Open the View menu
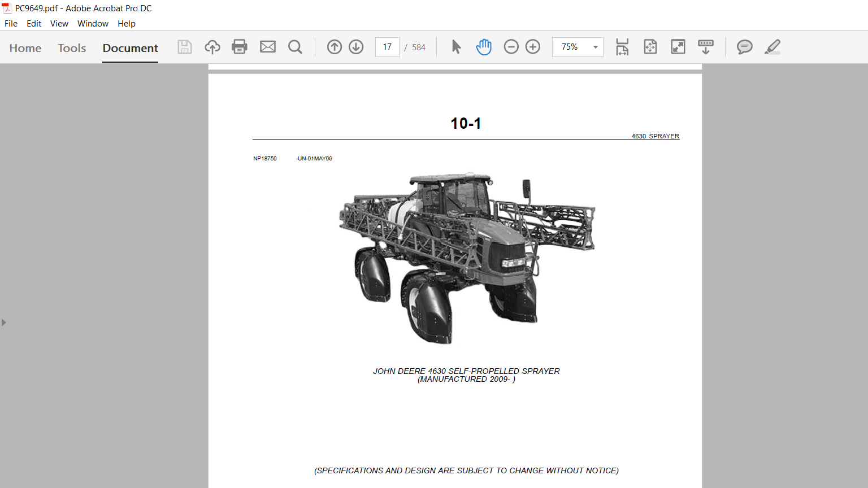Viewport: 868px width, 488px height. tap(59, 24)
